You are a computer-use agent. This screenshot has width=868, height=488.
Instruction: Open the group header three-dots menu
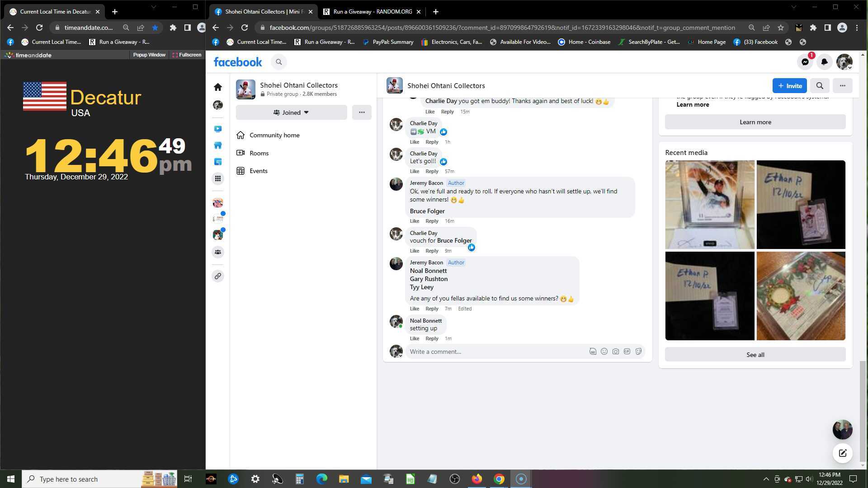pyautogui.click(x=842, y=85)
